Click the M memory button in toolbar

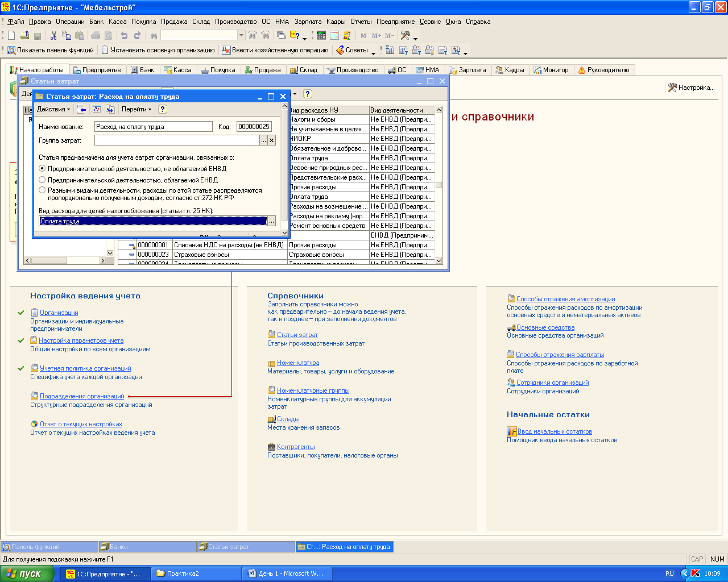point(363,35)
